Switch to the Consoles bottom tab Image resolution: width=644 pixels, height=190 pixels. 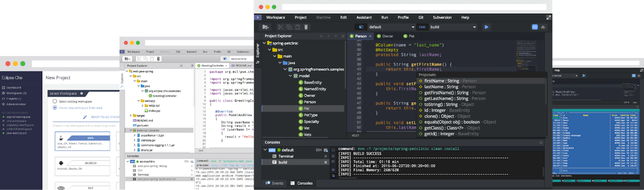click(x=301, y=183)
